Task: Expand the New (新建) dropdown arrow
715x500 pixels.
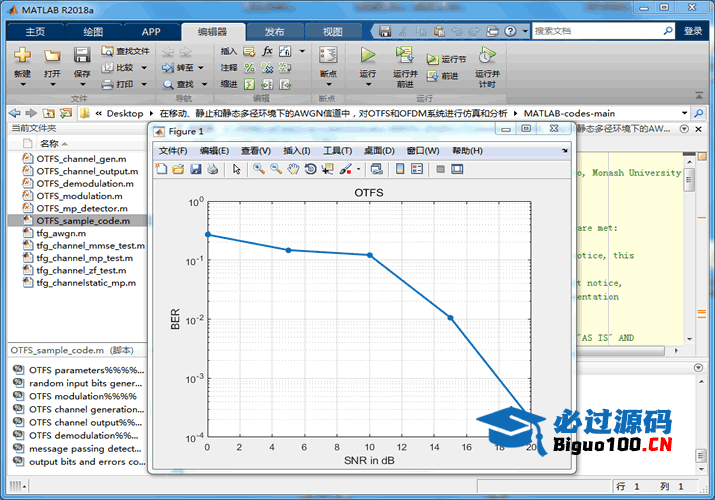Action: coord(22,85)
